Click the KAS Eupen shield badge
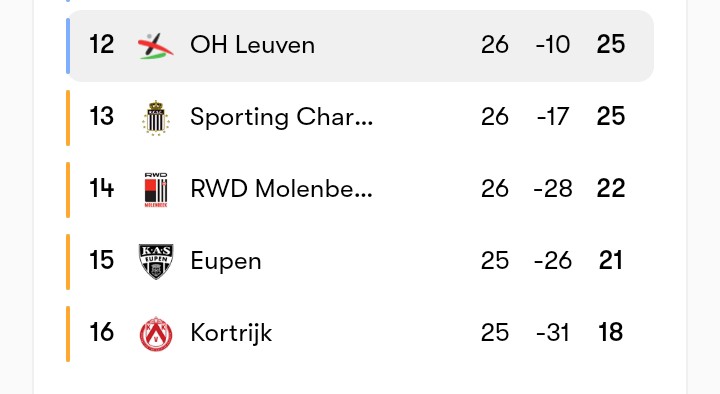This screenshot has width=720, height=394. 156,261
